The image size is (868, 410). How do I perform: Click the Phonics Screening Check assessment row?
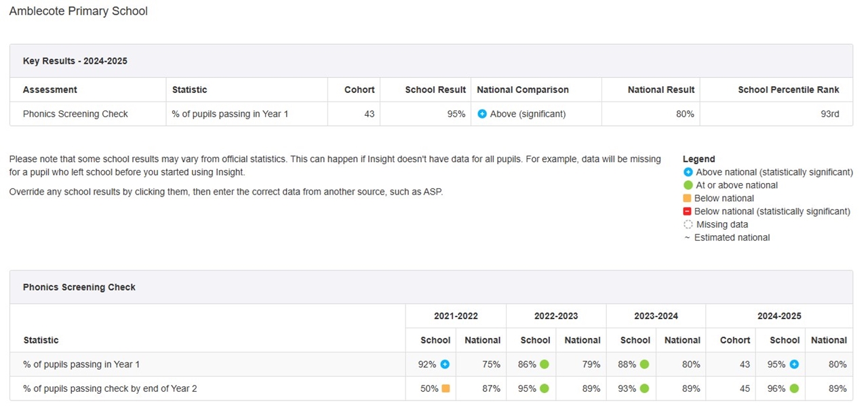pyautogui.click(x=75, y=114)
